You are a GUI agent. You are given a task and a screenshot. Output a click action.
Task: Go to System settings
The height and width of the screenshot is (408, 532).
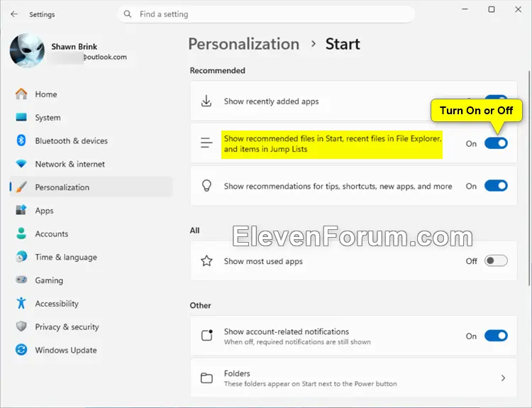point(91,118)
